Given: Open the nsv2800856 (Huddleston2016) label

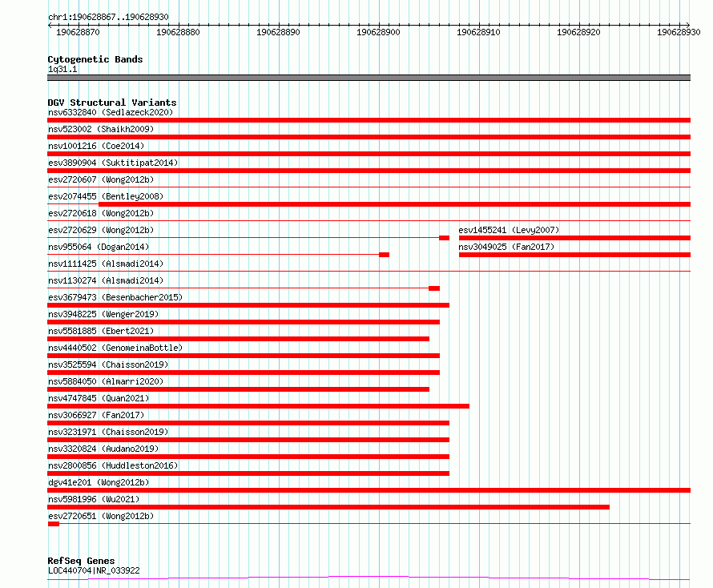Looking at the screenshot, I should [113, 465].
